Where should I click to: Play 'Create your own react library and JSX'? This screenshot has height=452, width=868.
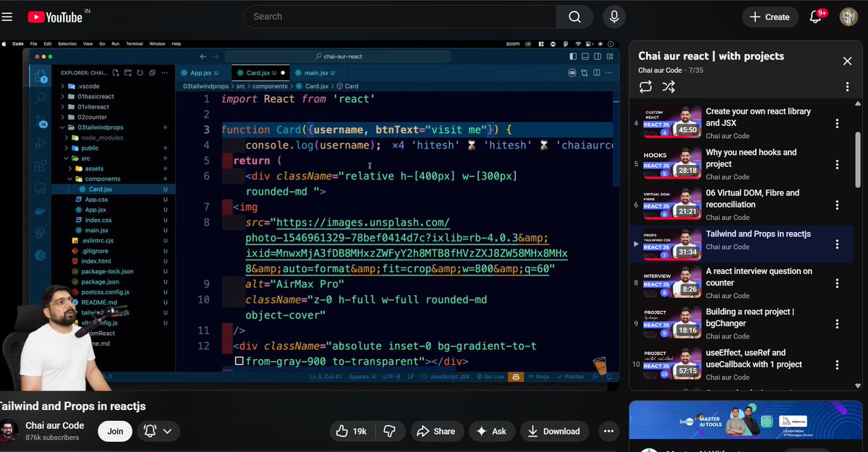pos(672,123)
